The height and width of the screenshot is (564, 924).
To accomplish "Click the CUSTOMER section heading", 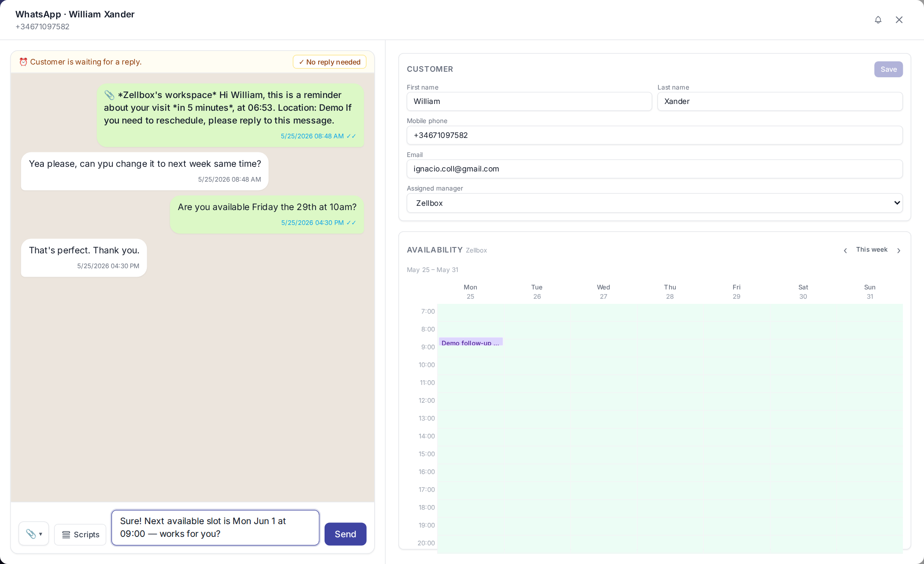I will pos(430,69).
